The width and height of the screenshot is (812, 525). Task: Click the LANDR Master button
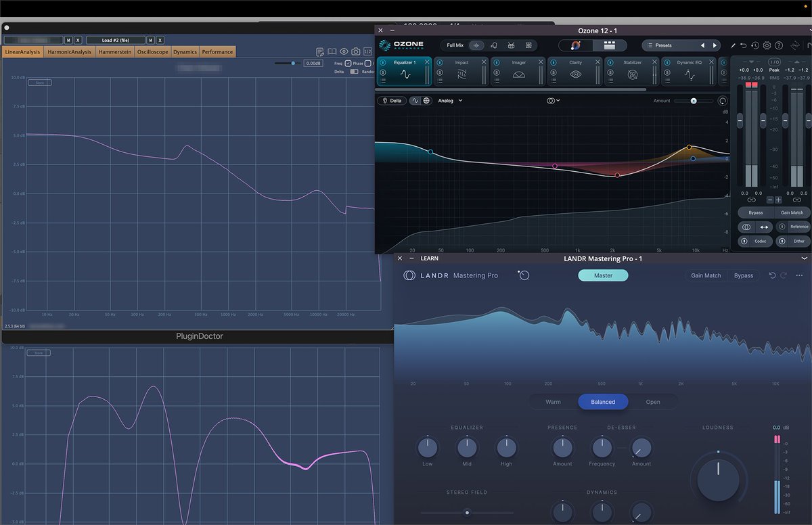tap(603, 275)
